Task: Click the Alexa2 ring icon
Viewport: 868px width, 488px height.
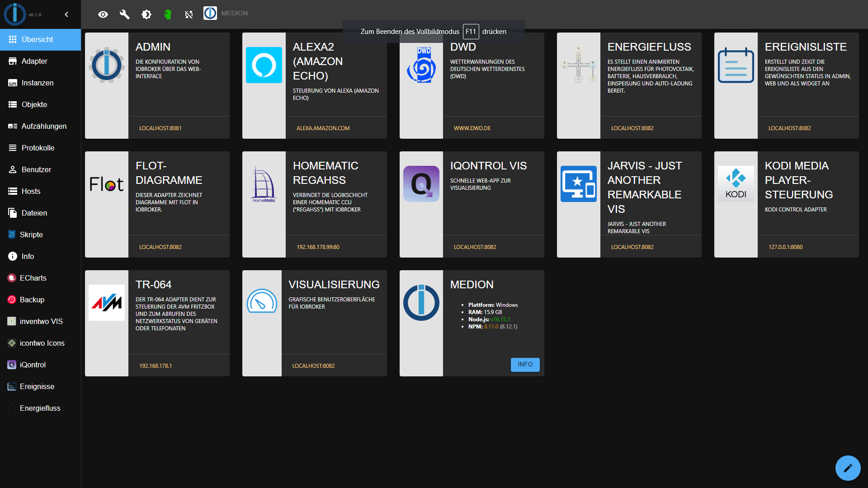Action: click(264, 65)
